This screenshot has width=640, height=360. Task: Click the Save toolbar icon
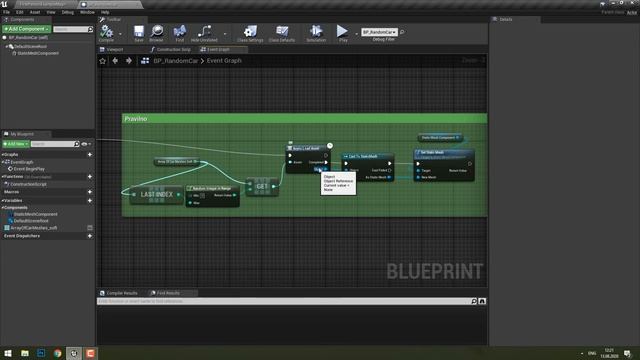[139, 33]
